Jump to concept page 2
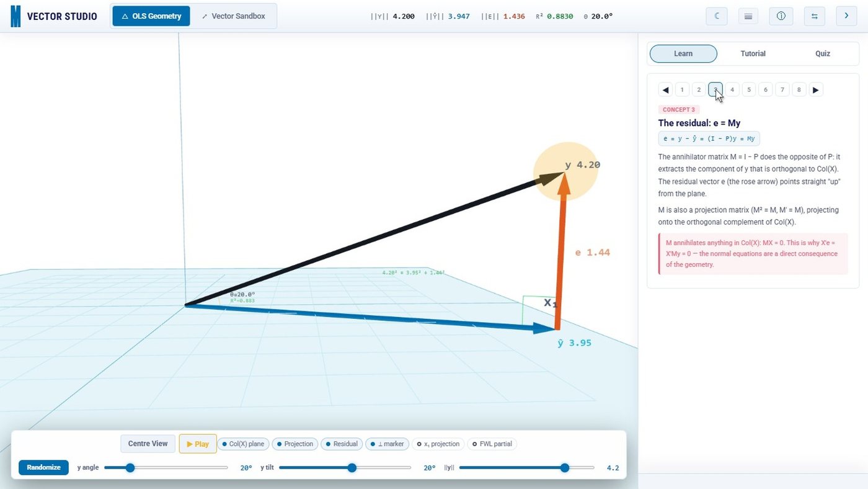 click(699, 90)
